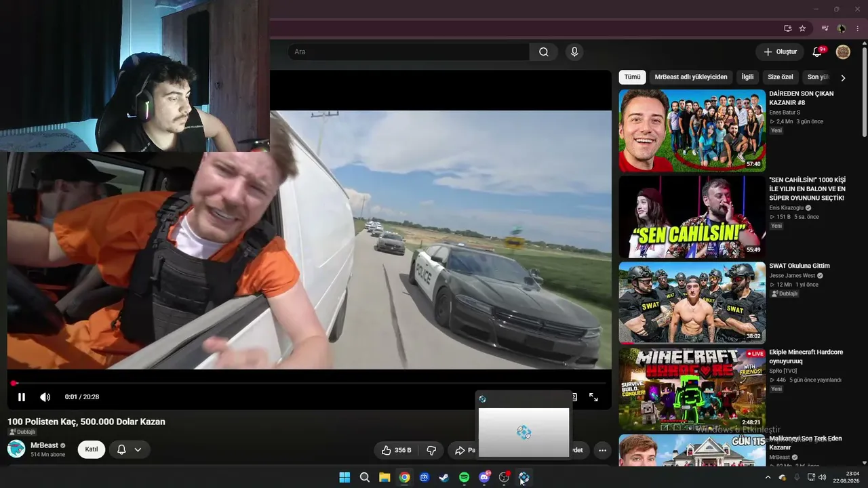Open the YouTube account avatar menu
This screenshot has height=488, width=868.
pyautogui.click(x=843, y=52)
